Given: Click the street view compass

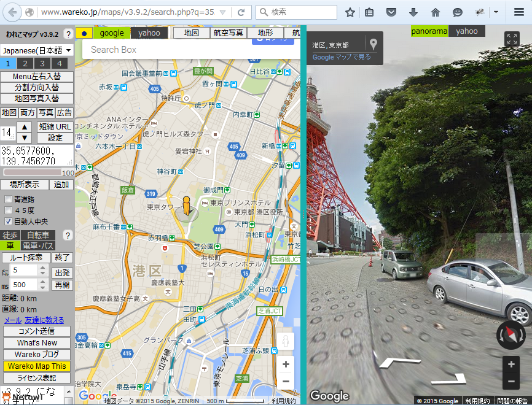Looking at the screenshot, I should [x=511, y=335].
